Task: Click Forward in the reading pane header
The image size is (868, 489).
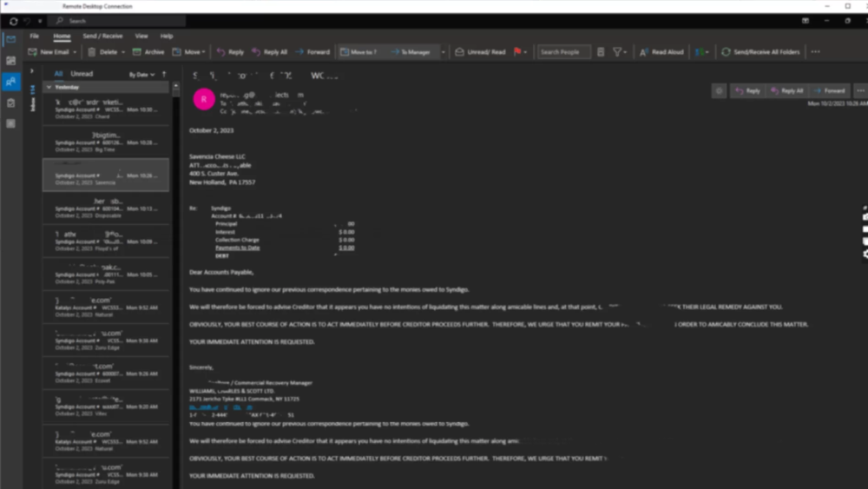Action: (830, 90)
